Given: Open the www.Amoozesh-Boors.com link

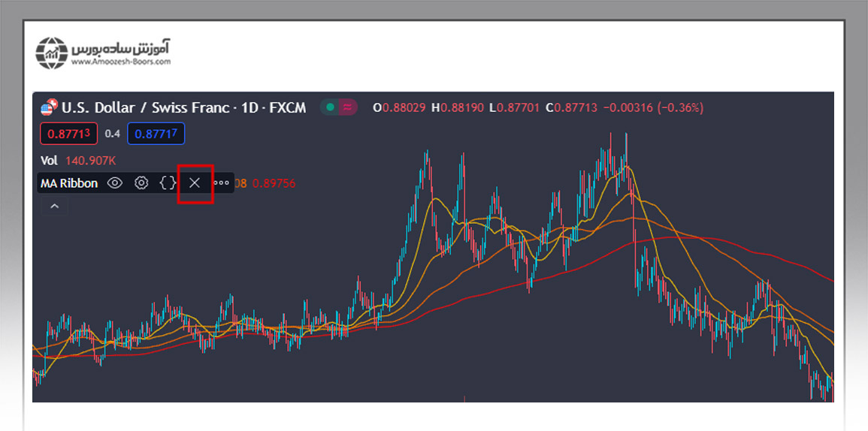Looking at the screenshot, I should click(x=121, y=62).
